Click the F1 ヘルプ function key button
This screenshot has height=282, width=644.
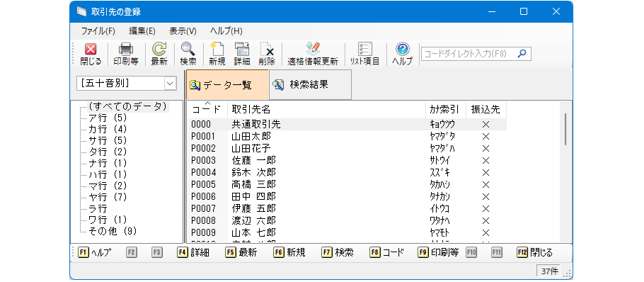[x=94, y=252]
